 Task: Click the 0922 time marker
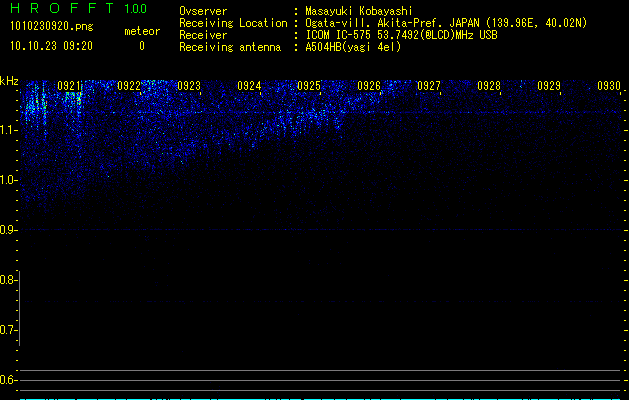click(129, 86)
